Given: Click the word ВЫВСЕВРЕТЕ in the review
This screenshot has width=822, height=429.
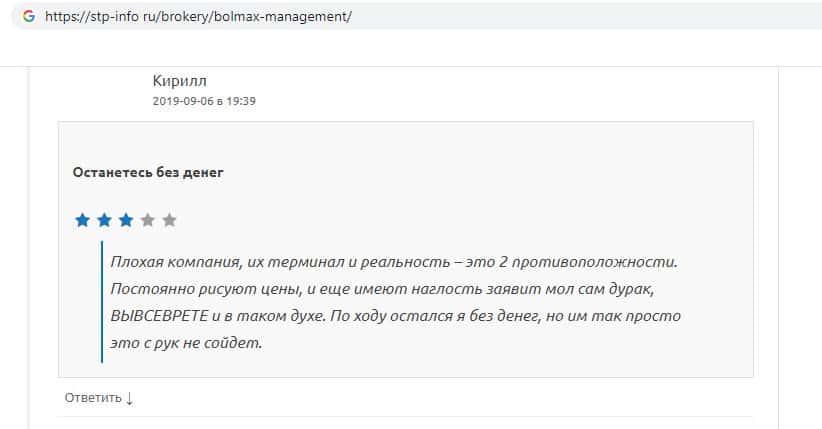Looking at the screenshot, I should point(160,316).
